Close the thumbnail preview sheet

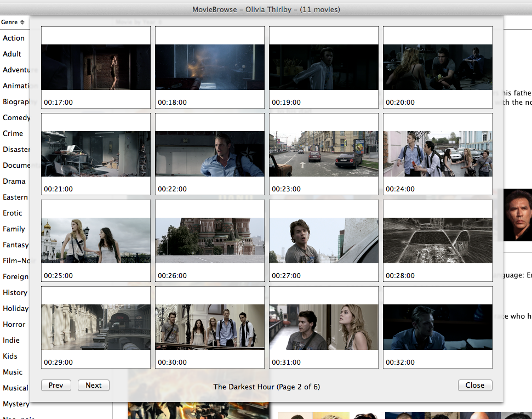coord(475,386)
